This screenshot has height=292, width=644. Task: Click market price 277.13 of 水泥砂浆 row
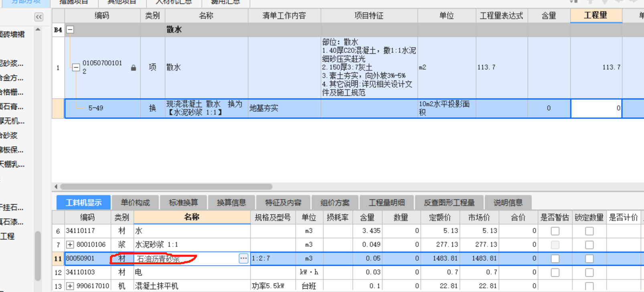[x=486, y=245]
